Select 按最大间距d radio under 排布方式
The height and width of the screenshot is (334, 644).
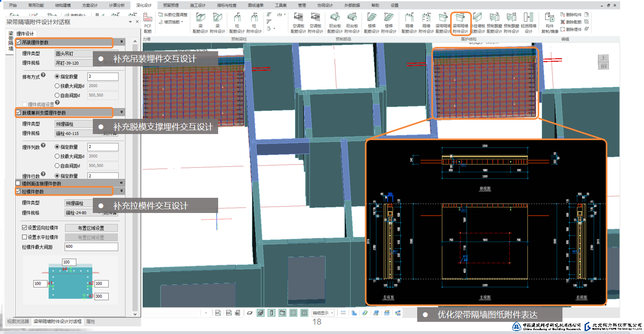(x=57, y=86)
